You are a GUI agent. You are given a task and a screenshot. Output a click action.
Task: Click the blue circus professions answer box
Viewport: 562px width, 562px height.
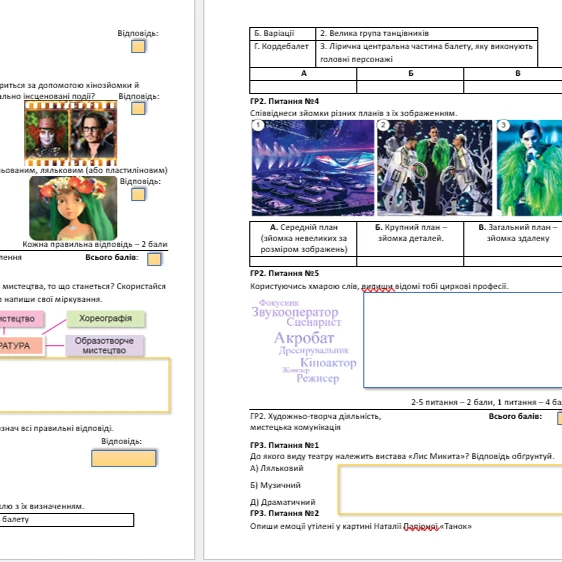463,340
